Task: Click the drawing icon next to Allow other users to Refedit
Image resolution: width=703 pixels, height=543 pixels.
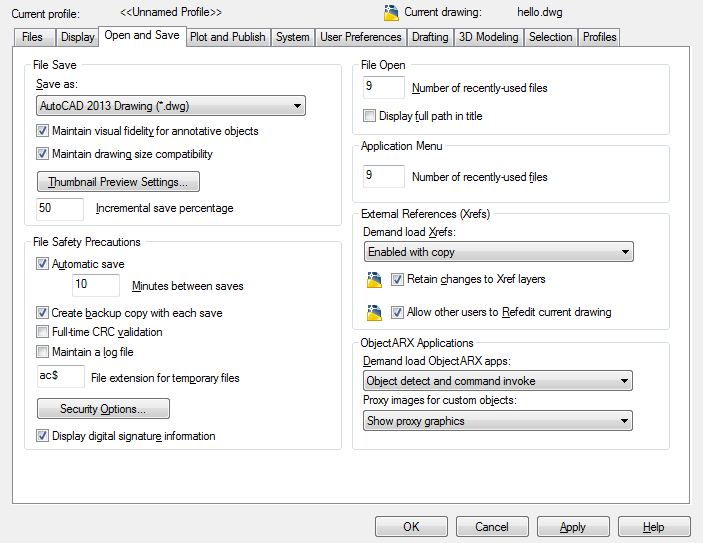Action: click(x=374, y=313)
